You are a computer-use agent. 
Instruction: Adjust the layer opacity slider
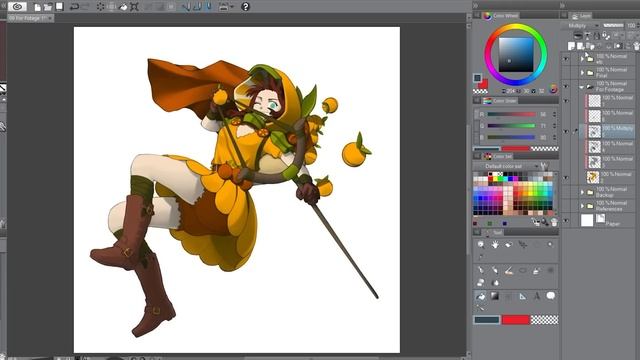[613, 25]
